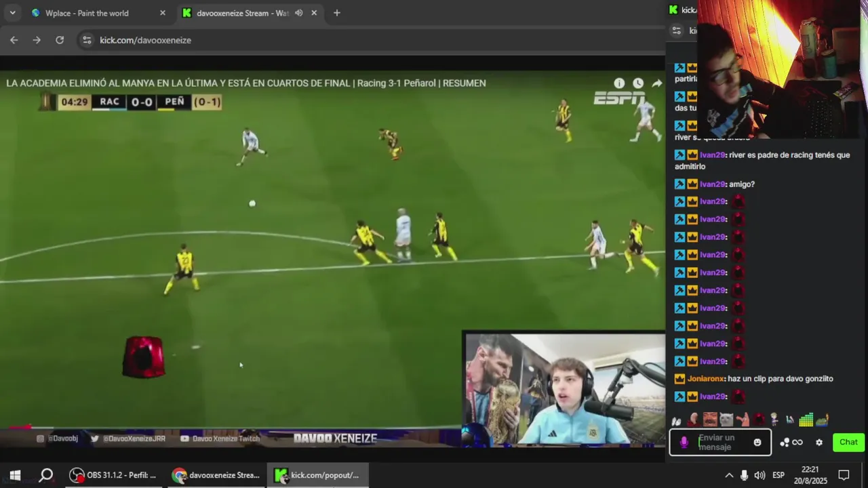Close the davooxeneize Stream tab
The width and height of the screenshot is (868, 488).
[x=314, y=13]
